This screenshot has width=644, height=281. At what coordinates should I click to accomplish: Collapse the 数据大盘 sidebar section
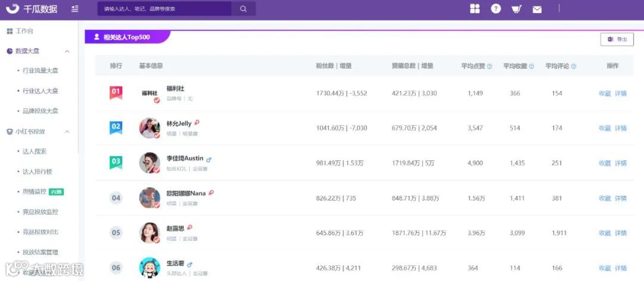coord(67,51)
